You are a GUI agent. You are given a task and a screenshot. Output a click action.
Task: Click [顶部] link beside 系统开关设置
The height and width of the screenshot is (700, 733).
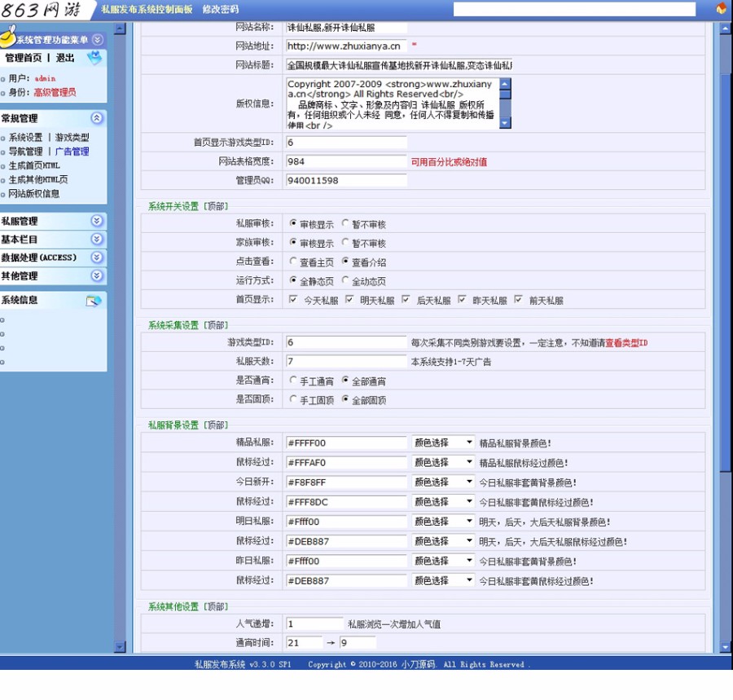tap(216, 206)
